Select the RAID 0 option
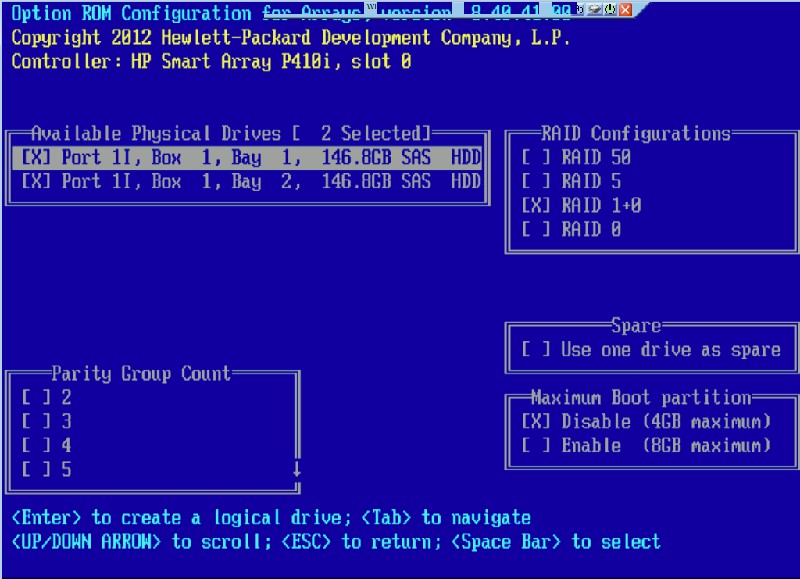 (x=536, y=230)
